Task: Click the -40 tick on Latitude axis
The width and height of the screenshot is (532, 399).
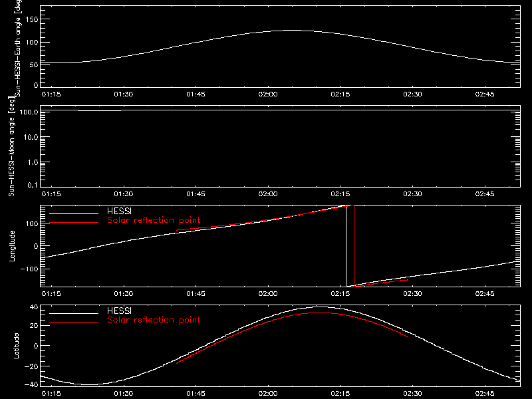Action: tap(31, 384)
